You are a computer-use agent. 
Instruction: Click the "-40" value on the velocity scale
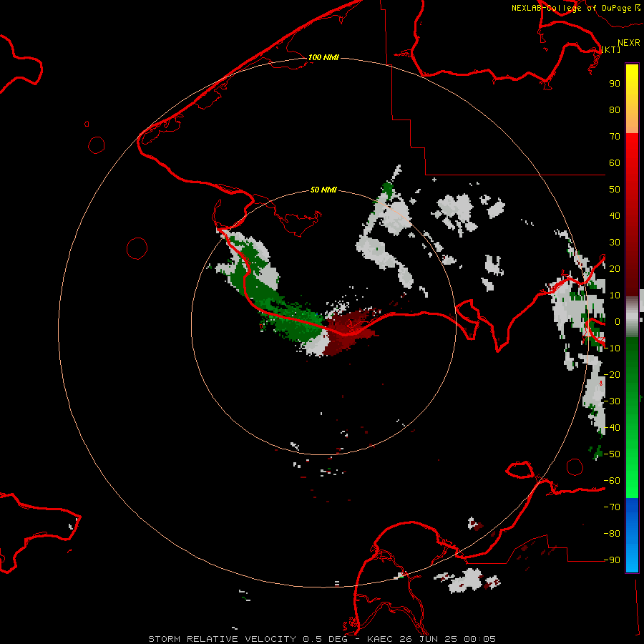612,428
